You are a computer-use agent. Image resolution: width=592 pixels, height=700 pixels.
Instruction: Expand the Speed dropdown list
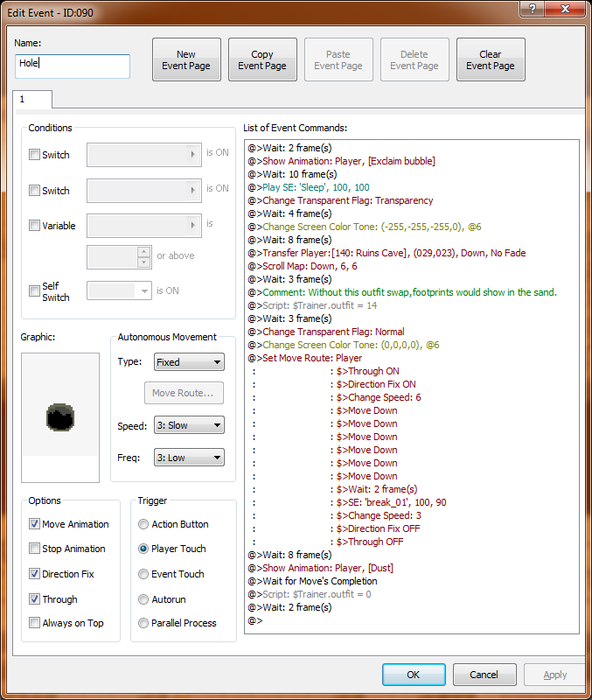tap(188, 426)
